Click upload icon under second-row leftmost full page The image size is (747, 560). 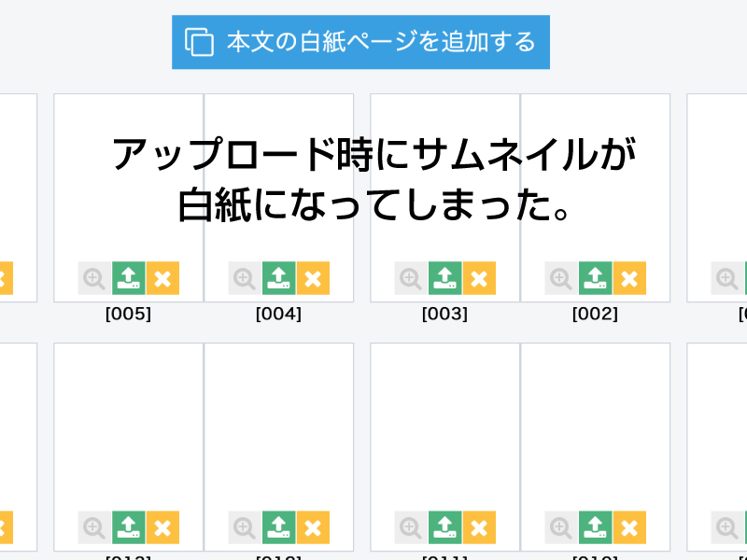point(129,527)
